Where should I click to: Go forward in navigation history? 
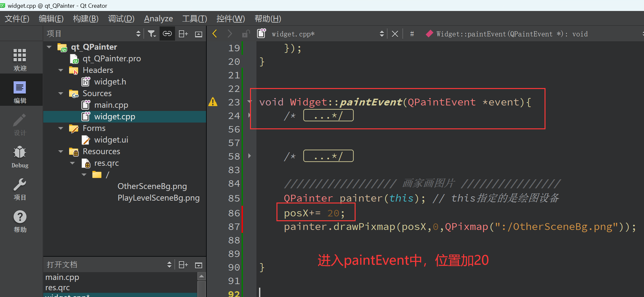pyautogui.click(x=230, y=34)
